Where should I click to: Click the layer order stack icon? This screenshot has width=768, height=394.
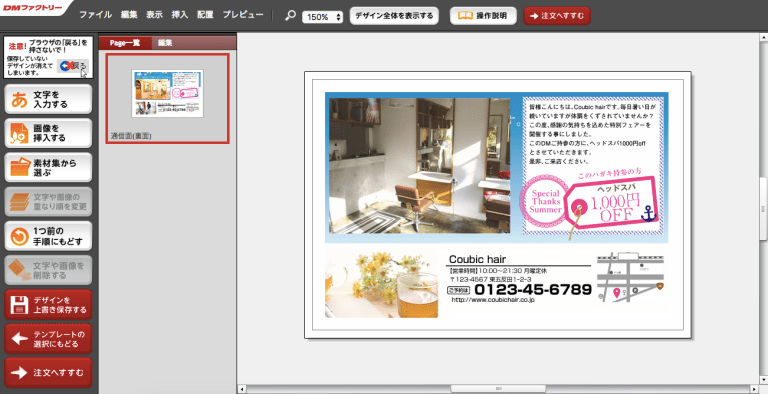click(20, 202)
